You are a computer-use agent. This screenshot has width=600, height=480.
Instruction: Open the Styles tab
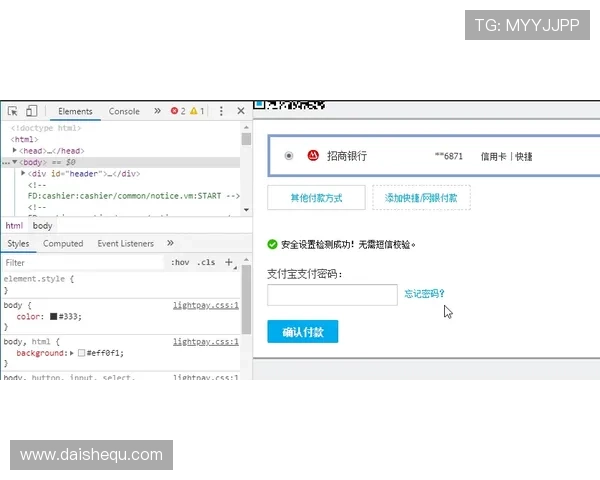click(18, 244)
